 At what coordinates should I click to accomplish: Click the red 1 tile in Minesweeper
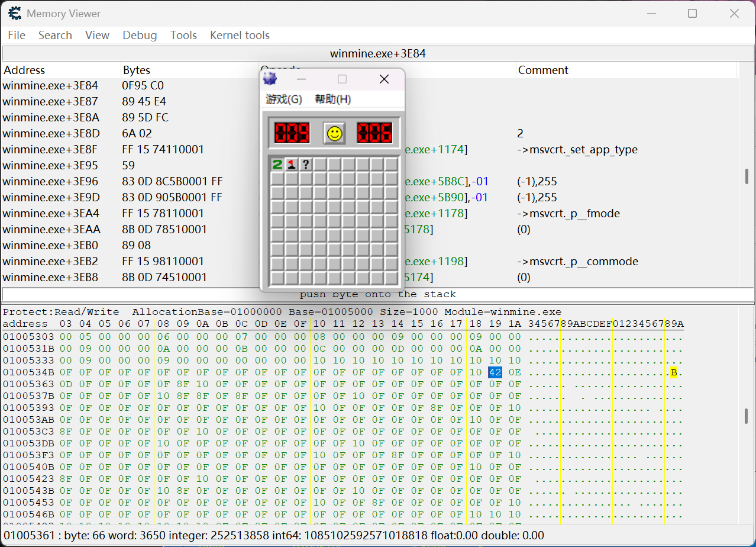291,164
